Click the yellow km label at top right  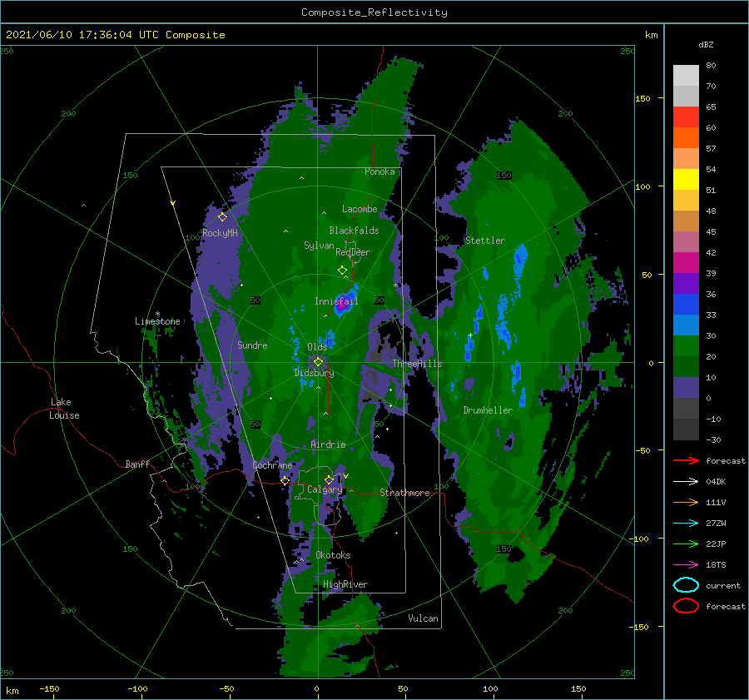point(651,35)
